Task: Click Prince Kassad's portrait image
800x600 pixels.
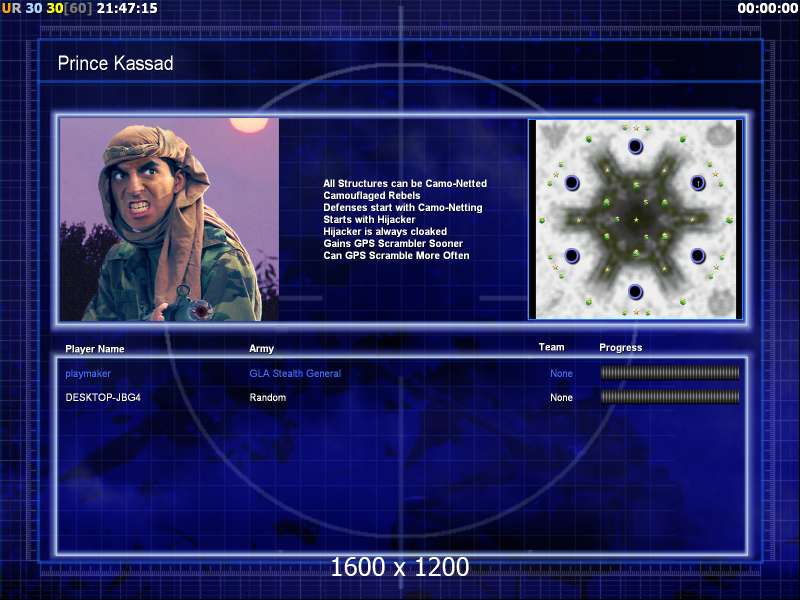Action: tap(169, 219)
